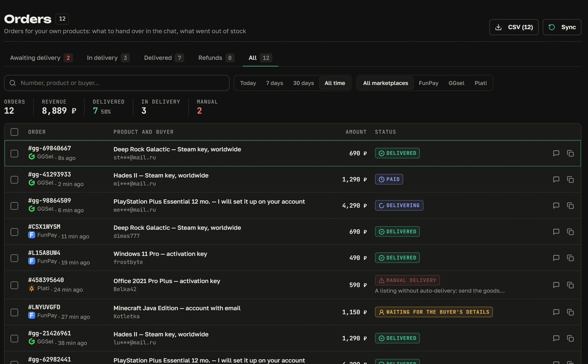
Task: Open chat for order #gg-98864509
Action: click(556, 206)
